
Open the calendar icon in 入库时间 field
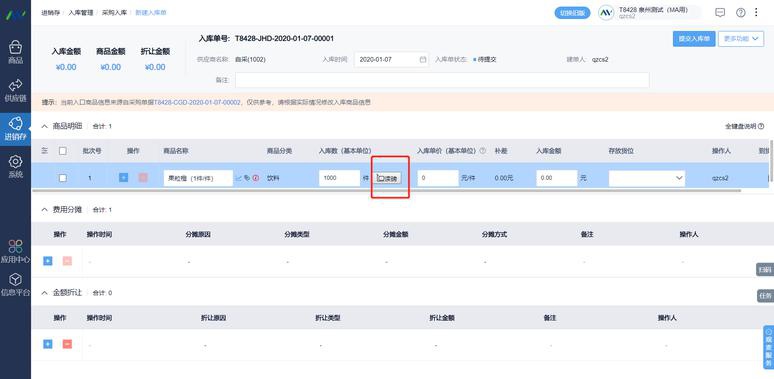coord(423,59)
